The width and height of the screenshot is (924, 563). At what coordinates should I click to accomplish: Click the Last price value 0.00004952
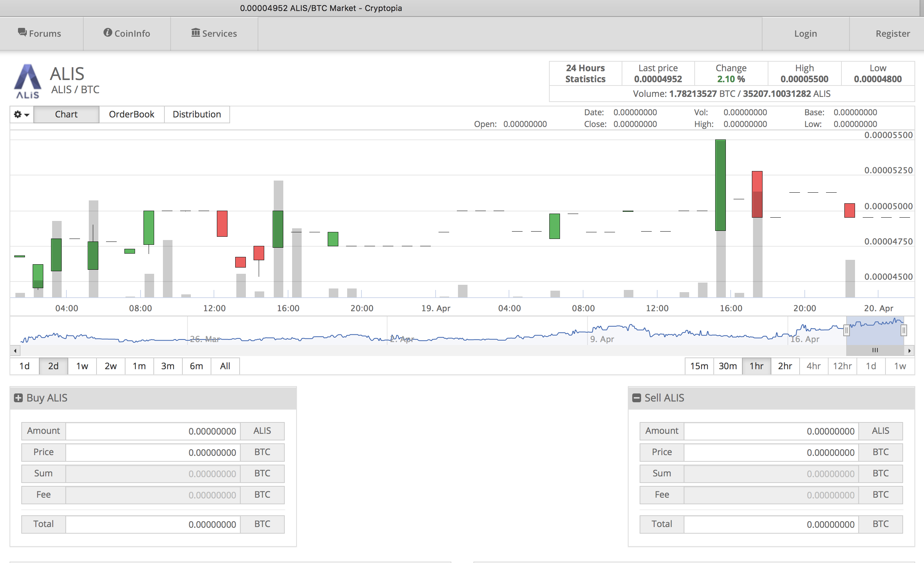pyautogui.click(x=658, y=79)
